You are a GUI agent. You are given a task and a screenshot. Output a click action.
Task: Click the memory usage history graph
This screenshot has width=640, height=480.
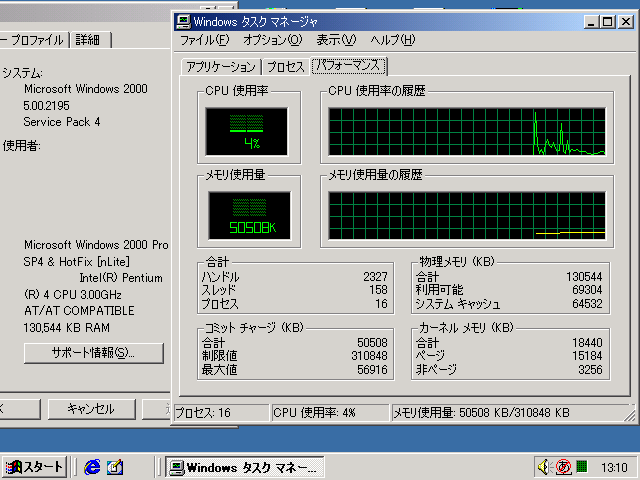(x=467, y=215)
